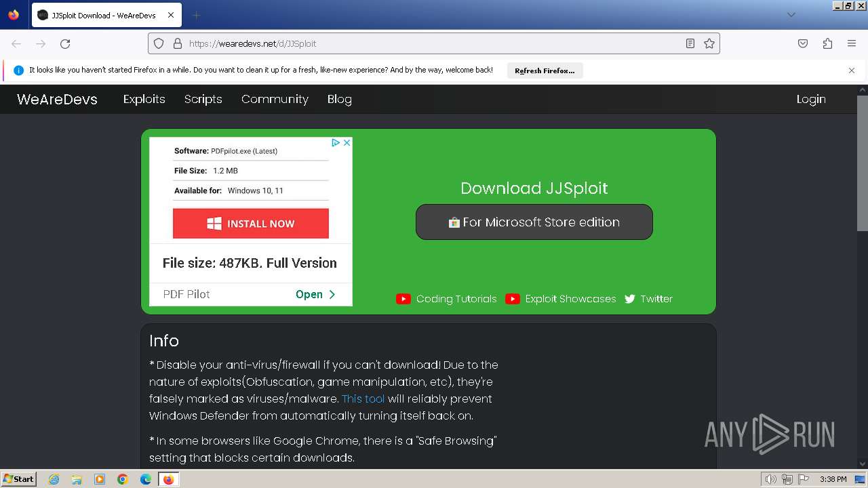Click the site security padlock icon
Viewport: 868px width, 488px height.
click(178, 43)
